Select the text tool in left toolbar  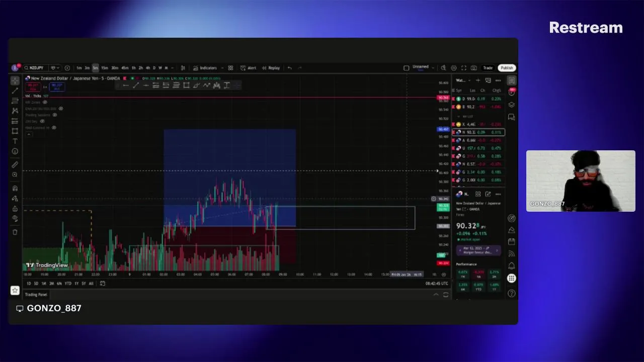click(x=15, y=141)
